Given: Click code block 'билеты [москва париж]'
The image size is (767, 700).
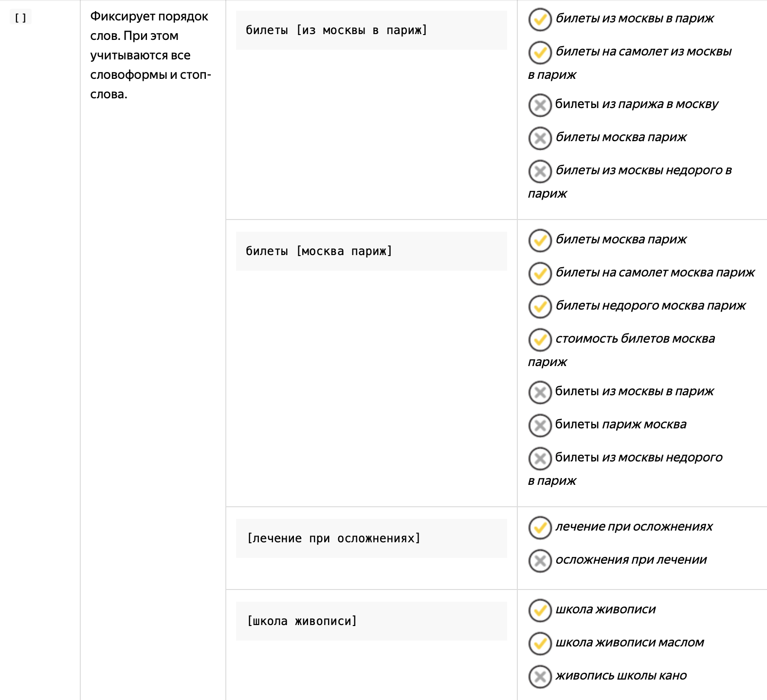Looking at the screenshot, I should click(x=371, y=251).
